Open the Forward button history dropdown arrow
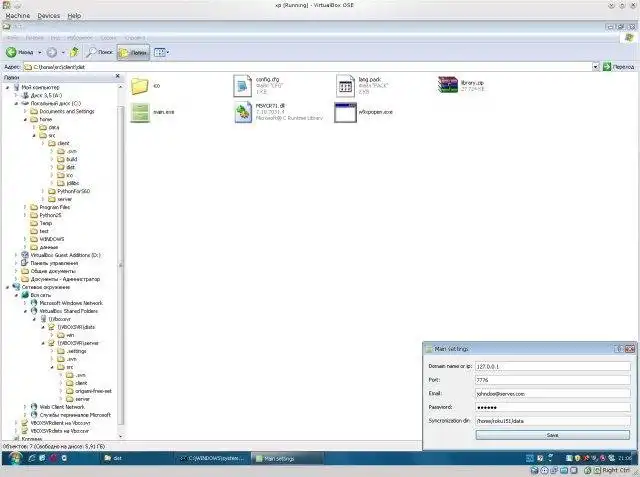Image resolution: width=640 pixels, height=477 pixels. [63, 52]
